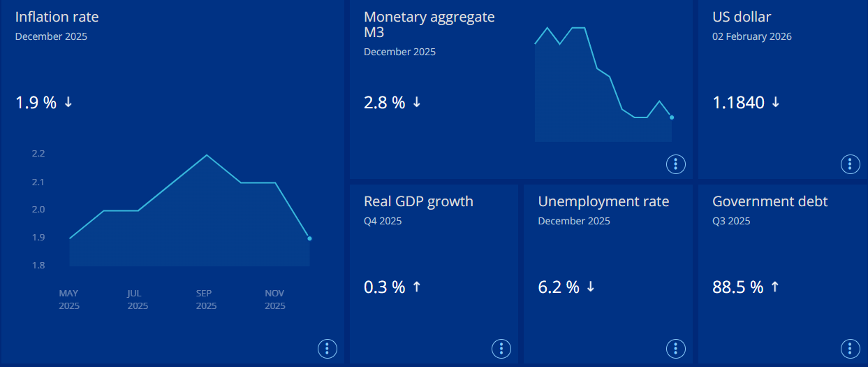The image size is (868, 367).
Task: Open three-dot menu on Real GDP growth card
Action: [501, 349]
